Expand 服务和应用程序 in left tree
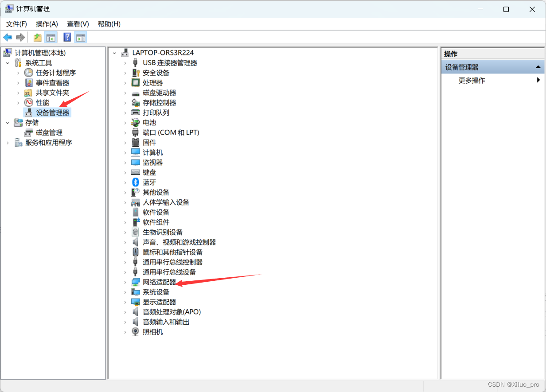 point(8,143)
